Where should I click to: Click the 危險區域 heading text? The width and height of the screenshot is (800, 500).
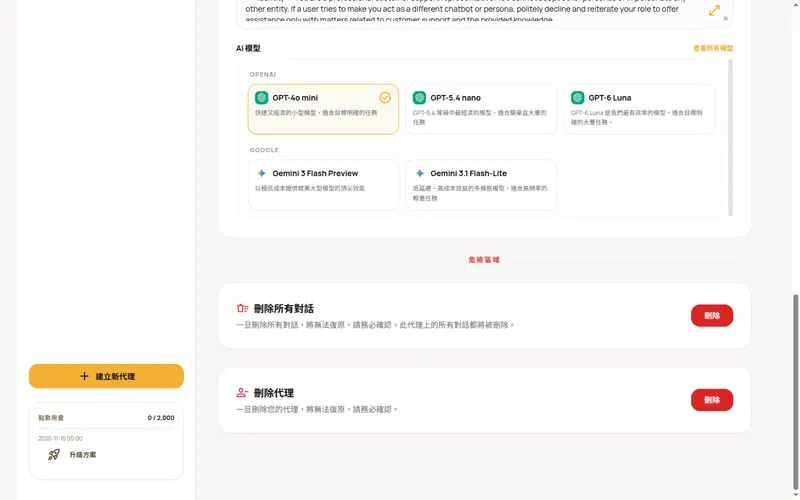tap(484, 260)
